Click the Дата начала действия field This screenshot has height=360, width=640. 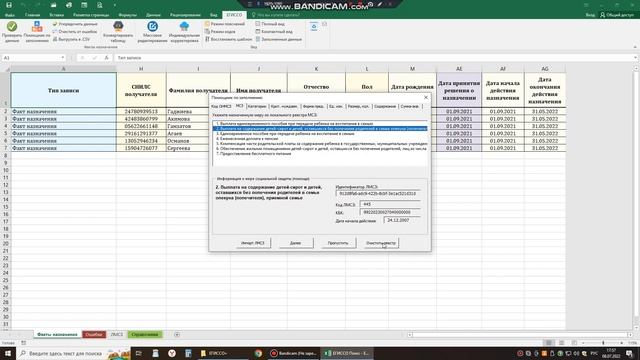click(x=402, y=220)
